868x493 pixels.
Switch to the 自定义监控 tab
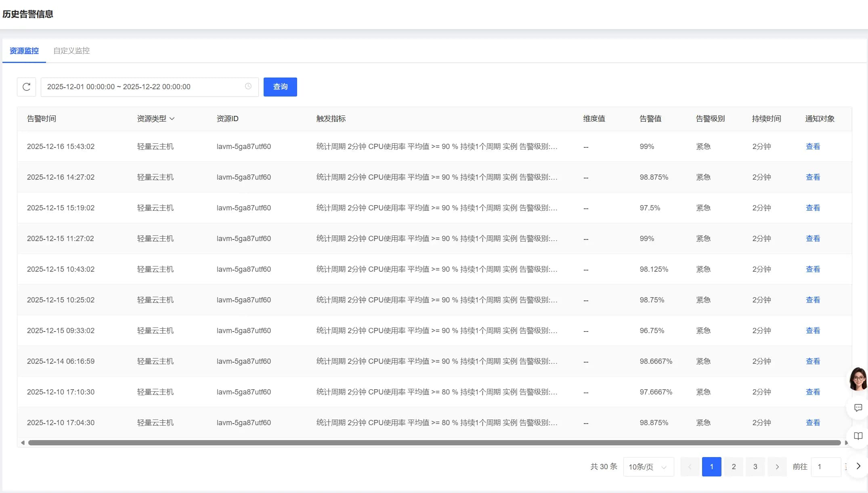pos(71,51)
